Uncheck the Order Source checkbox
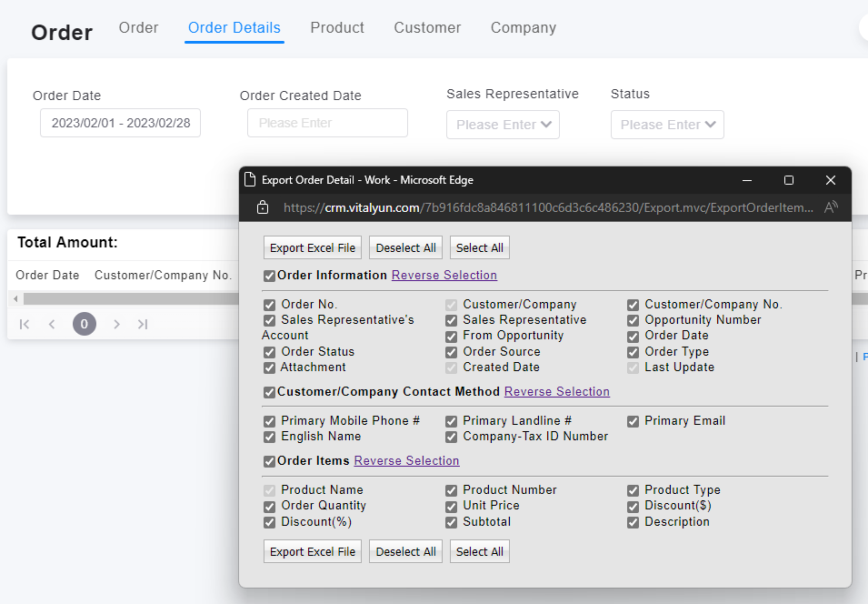This screenshot has width=868, height=604. 451,352
